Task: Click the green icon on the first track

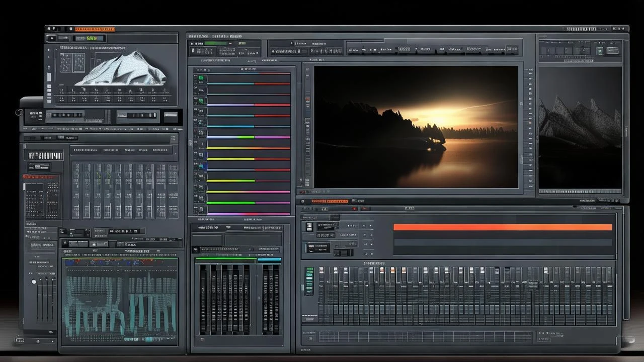Action: pos(201,79)
